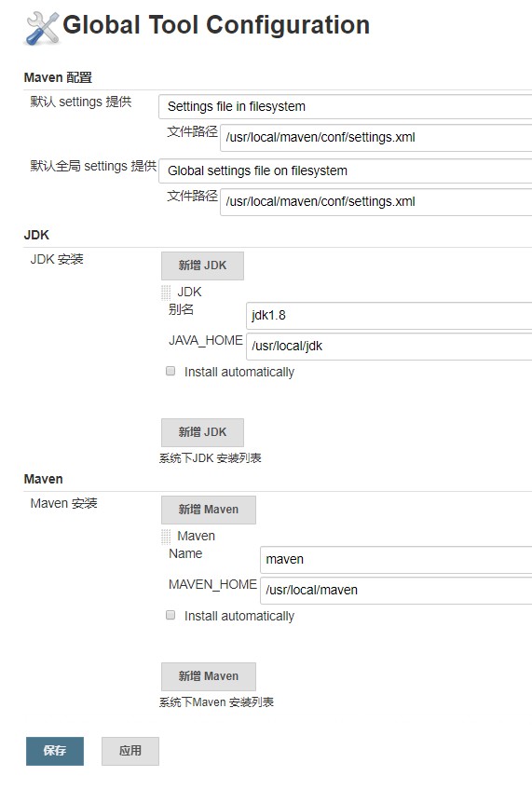The width and height of the screenshot is (532, 790).
Task: Click the top 新增 Maven button
Action: tap(209, 510)
